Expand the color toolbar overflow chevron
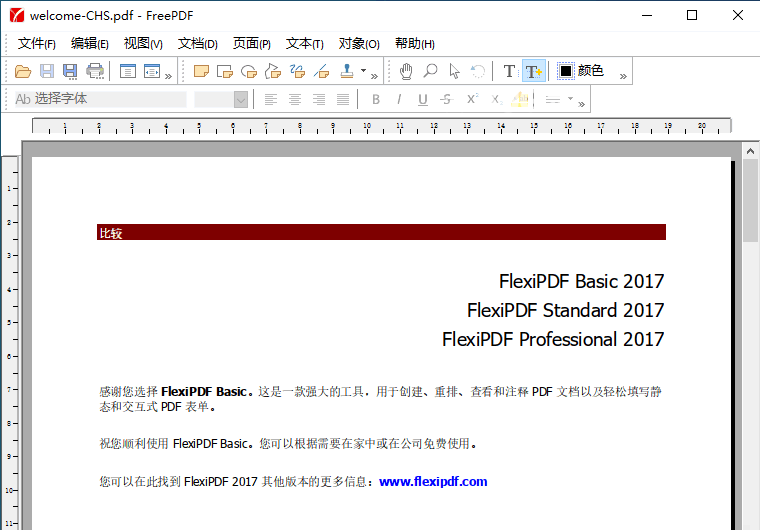This screenshot has height=530, width=760. pos(623,76)
